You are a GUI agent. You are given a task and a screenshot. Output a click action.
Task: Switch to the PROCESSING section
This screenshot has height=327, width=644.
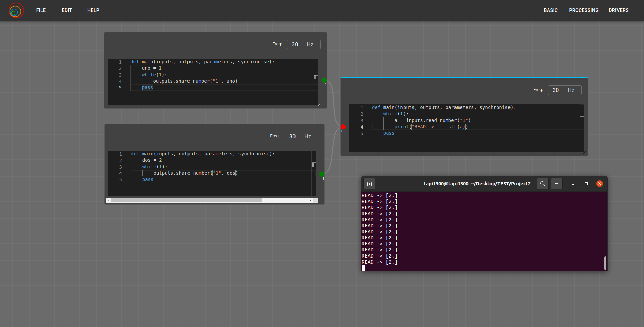coord(584,10)
